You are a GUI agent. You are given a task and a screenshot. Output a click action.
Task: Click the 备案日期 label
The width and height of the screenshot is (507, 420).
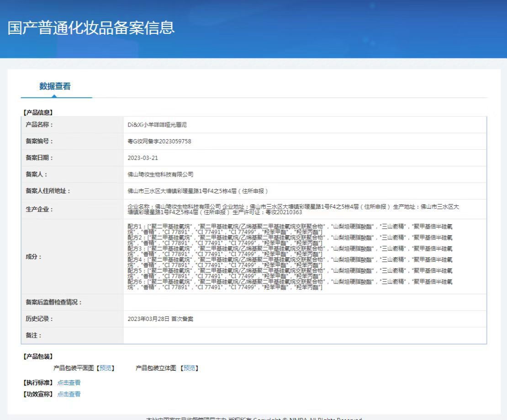pyautogui.click(x=39, y=157)
